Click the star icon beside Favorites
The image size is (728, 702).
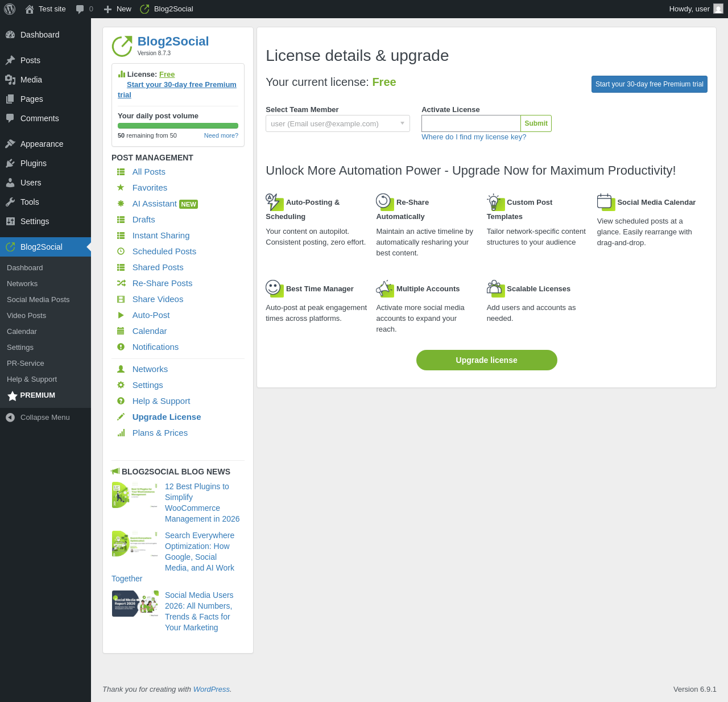tap(121, 188)
